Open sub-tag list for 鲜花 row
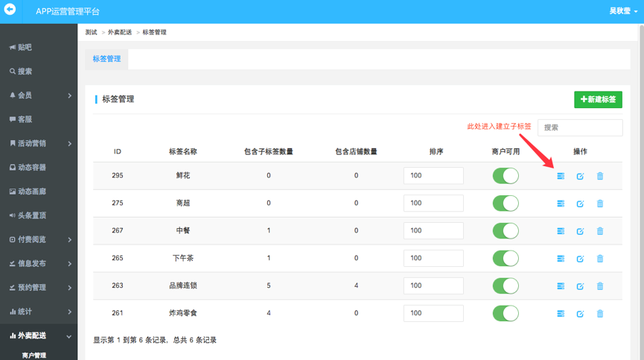644x360 pixels. pos(561,176)
